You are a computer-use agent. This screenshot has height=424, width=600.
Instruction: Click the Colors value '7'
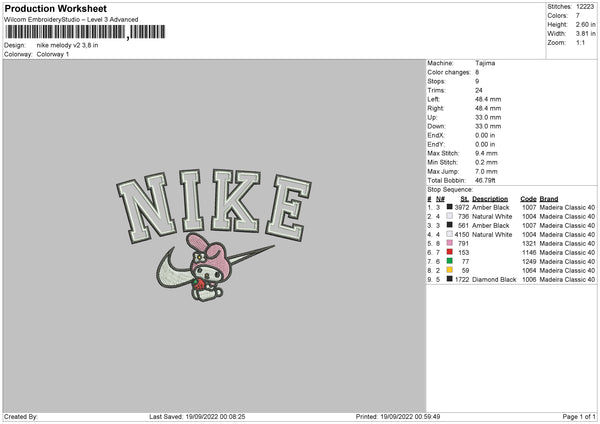click(x=578, y=16)
